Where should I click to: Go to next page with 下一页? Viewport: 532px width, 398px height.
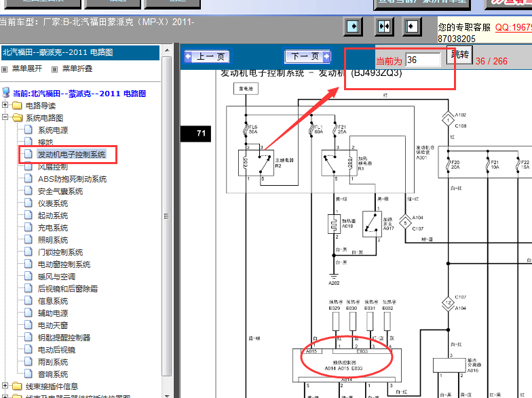(x=307, y=56)
